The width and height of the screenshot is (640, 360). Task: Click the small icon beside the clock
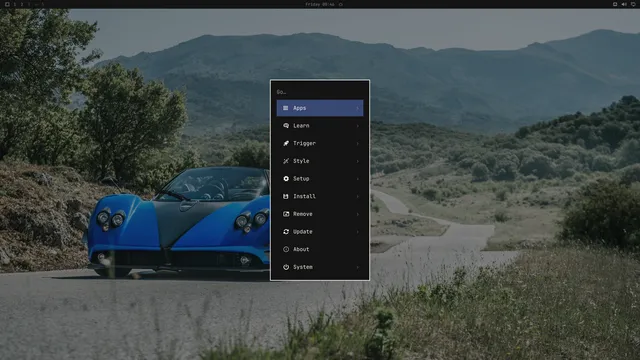(x=340, y=4)
